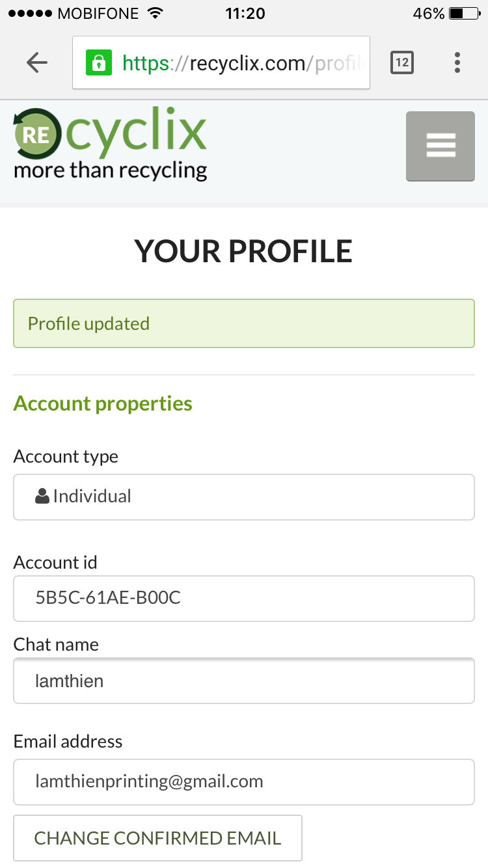
Task: Tap the battery indicator in status bar
Action: [465, 14]
